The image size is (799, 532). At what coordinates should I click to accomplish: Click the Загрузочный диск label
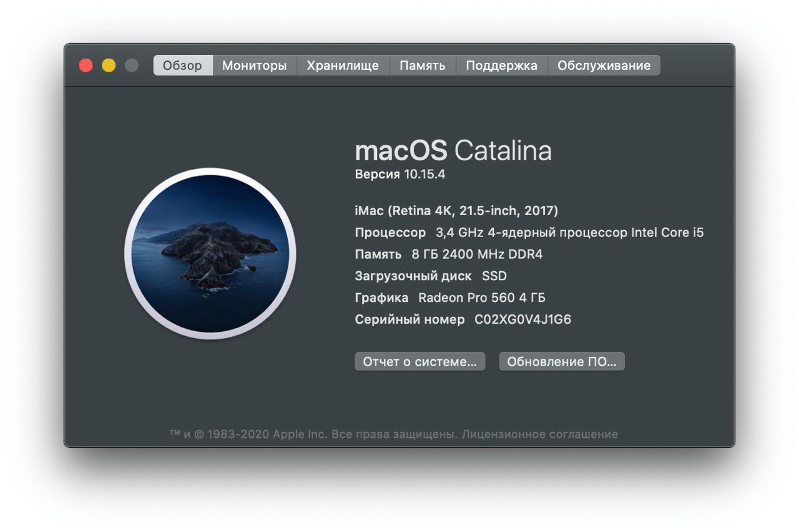click(413, 276)
